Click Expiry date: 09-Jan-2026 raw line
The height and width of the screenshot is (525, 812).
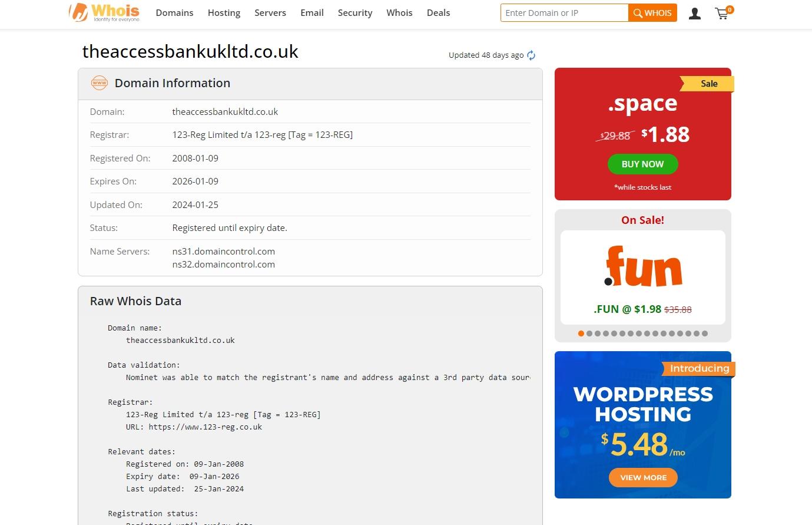(183, 477)
